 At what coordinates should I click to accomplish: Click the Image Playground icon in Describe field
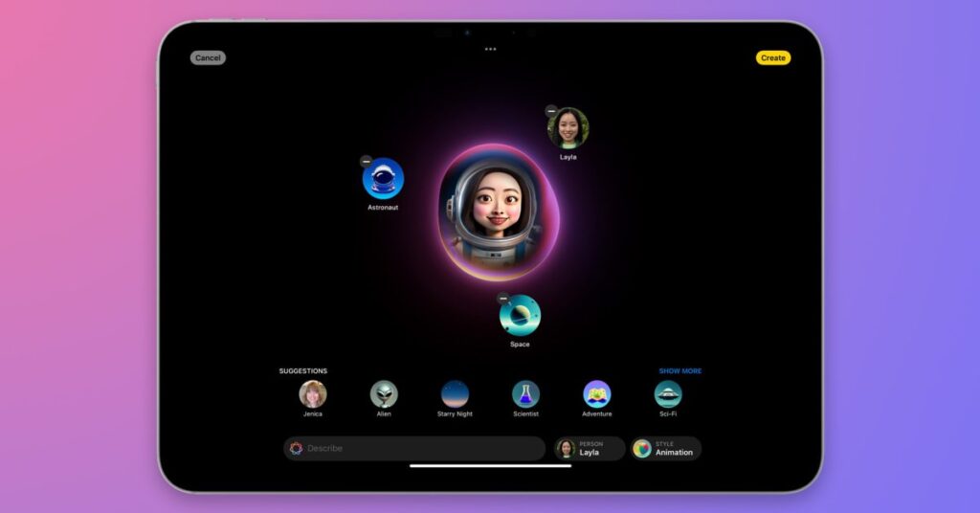click(297, 448)
